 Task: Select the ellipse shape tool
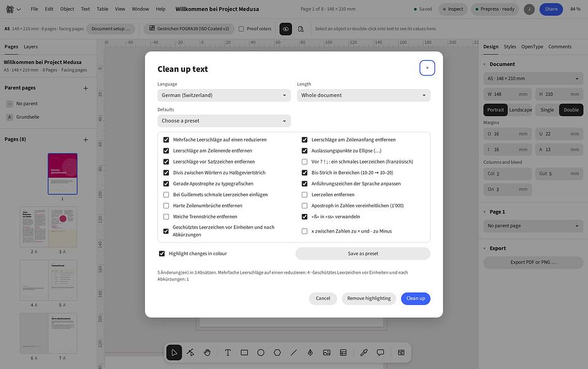pos(261,352)
